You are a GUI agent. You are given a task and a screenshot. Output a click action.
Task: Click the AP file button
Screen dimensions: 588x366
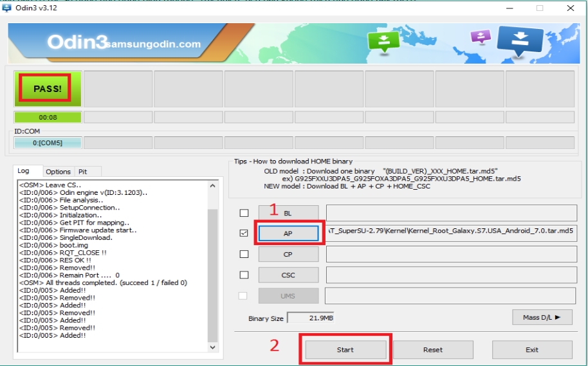click(x=288, y=233)
